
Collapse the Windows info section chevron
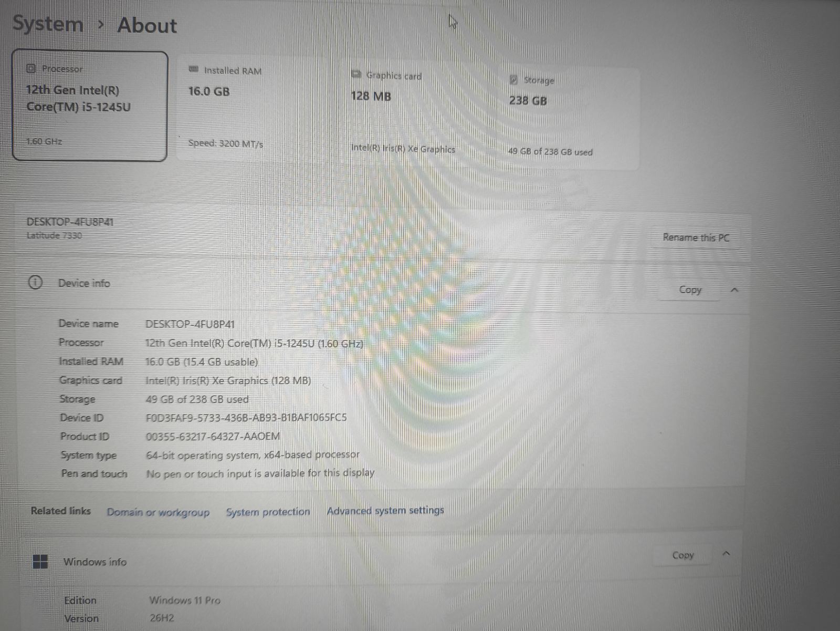727,554
